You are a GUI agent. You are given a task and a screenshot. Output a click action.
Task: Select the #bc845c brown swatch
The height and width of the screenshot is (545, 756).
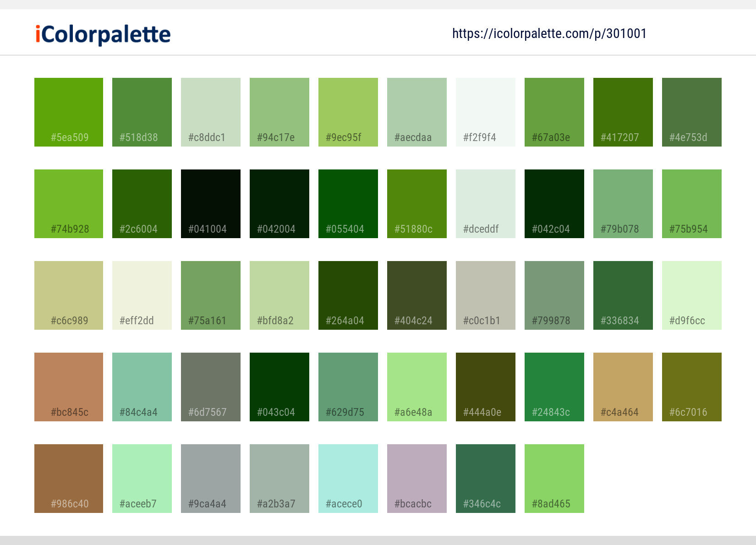coord(68,387)
